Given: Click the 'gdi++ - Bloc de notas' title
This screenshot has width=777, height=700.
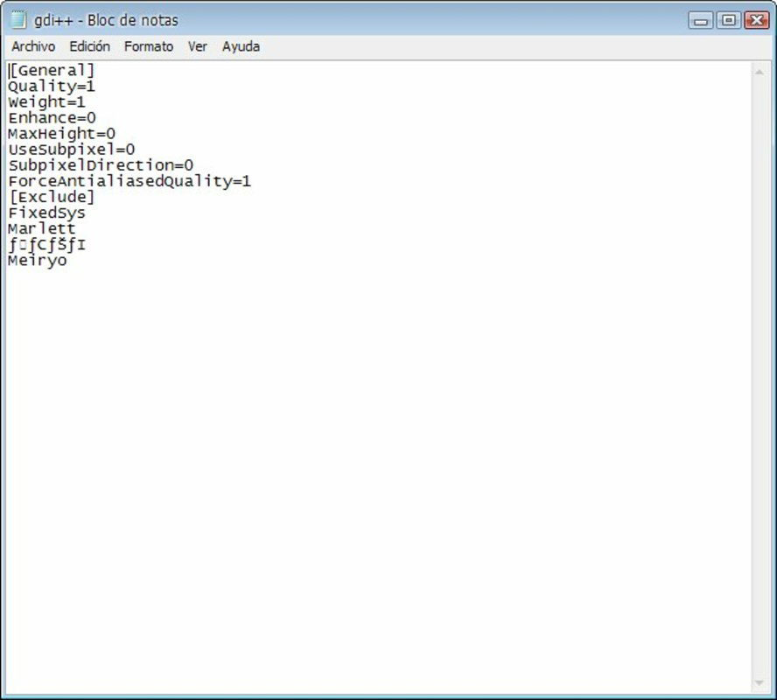Looking at the screenshot, I should (x=106, y=20).
